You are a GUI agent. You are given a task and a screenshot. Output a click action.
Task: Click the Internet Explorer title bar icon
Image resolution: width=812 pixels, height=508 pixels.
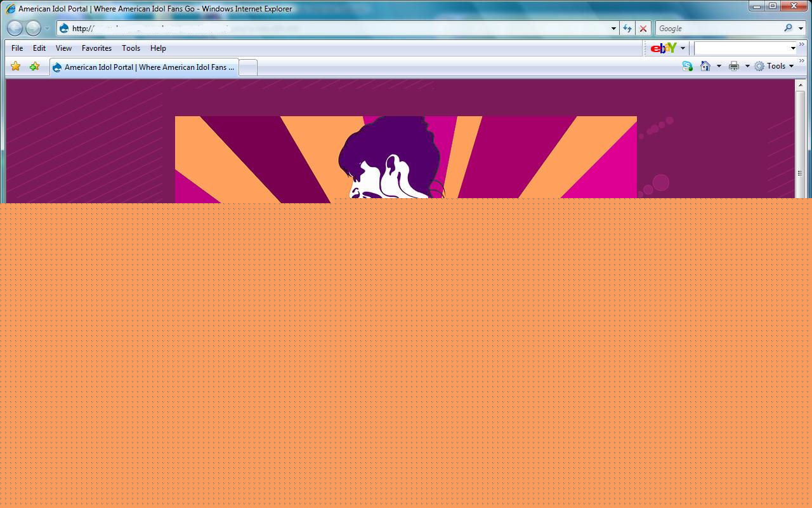coord(10,9)
